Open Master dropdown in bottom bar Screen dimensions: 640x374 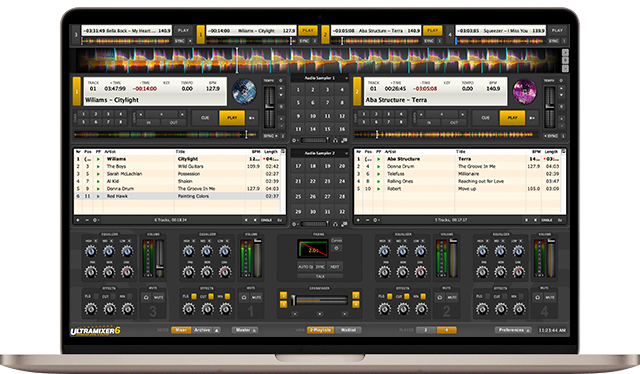(x=245, y=330)
